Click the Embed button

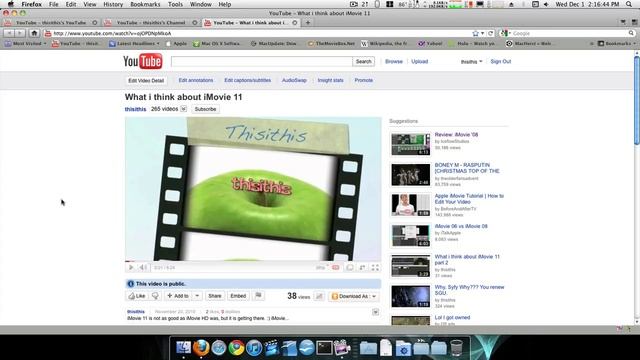[238, 296]
